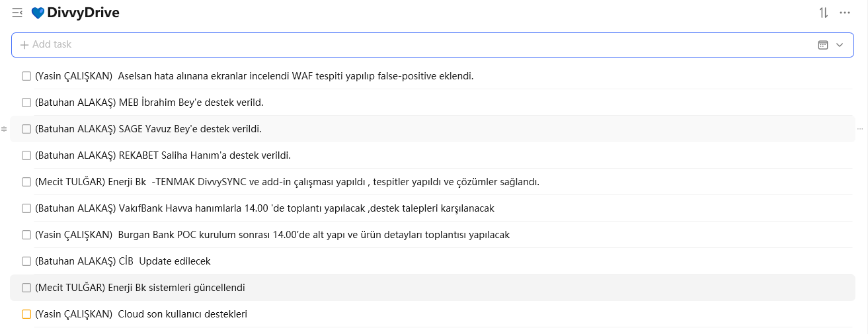Collapse the sidebar with the menu icon
The height and width of the screenshot is (334, 868).
[17, 13]
